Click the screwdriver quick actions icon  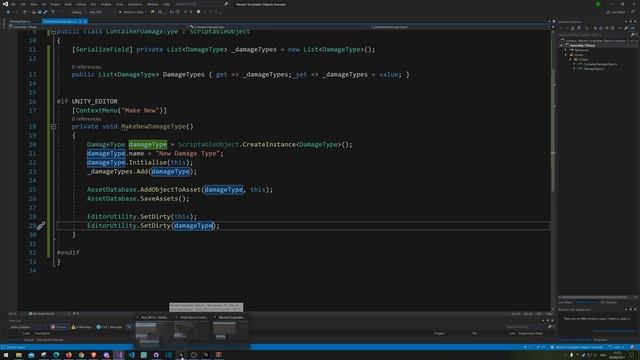click(40, 226)
